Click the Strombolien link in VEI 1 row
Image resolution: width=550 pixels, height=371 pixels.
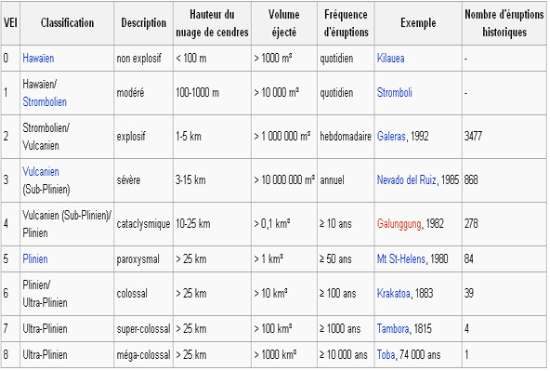point(45,102)
